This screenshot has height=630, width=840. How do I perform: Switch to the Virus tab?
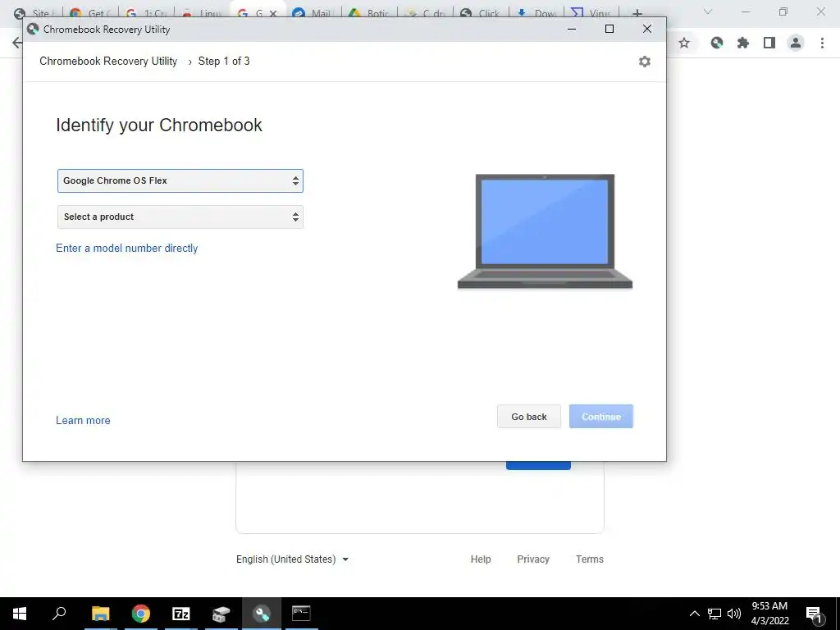pyautogui.click(x=591, y=13)
